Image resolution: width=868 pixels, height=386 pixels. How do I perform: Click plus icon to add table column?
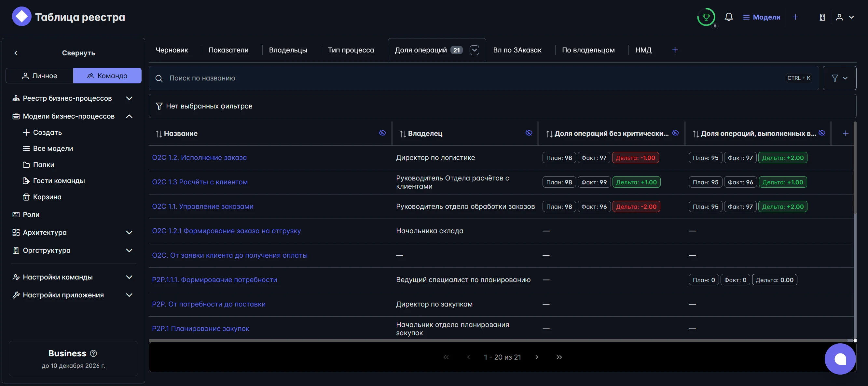[x=845, y=134]
